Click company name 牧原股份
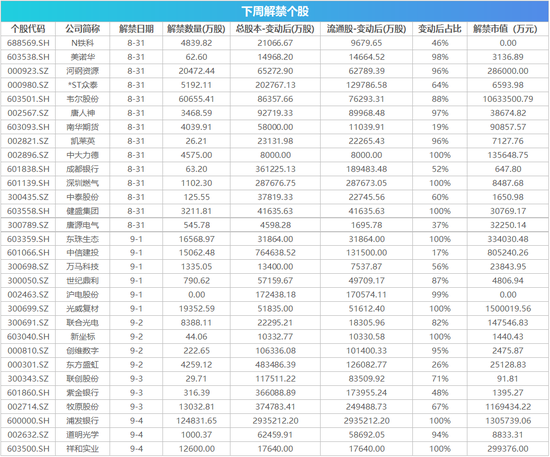Screen dimensions: 550x457 [x=82, y=407]
